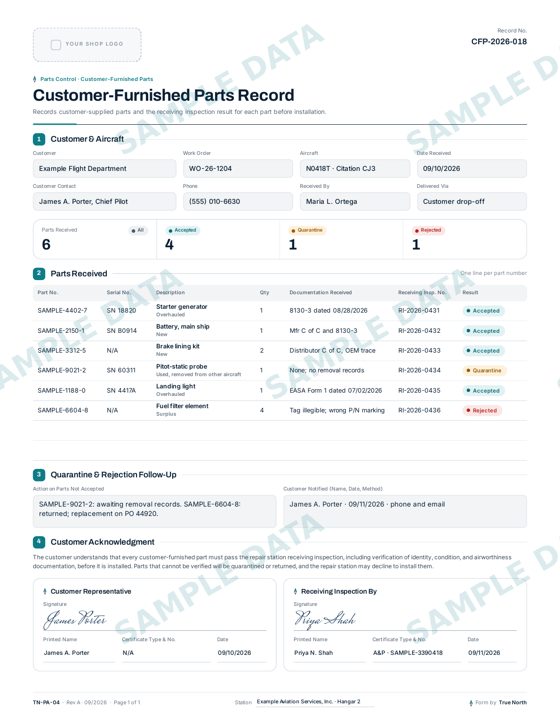The width and height of the screenshot is (560, 725).
Task: Click the Customer-Furnished Parts Record title
Action: click(164, 95)
